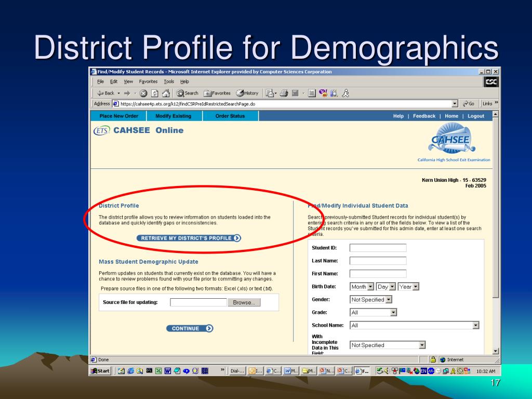The image size is (532, 399).
Task: Click the Continue button
Action: coord(190,328)
